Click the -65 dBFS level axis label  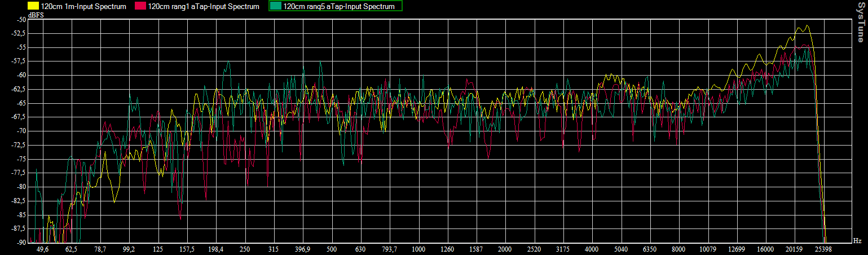pos(21,103)
